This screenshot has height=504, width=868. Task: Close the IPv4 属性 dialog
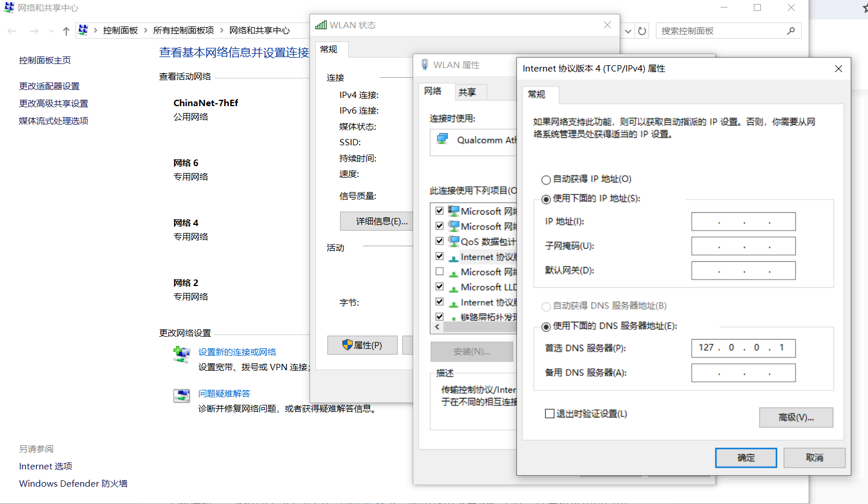pyautogui.click(x=839, y=69)
